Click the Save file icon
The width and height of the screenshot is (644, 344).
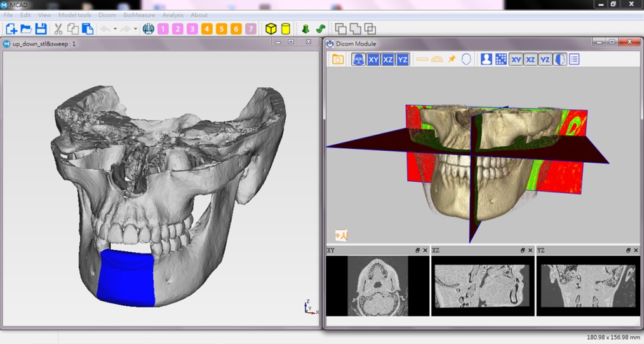(41, 29)
